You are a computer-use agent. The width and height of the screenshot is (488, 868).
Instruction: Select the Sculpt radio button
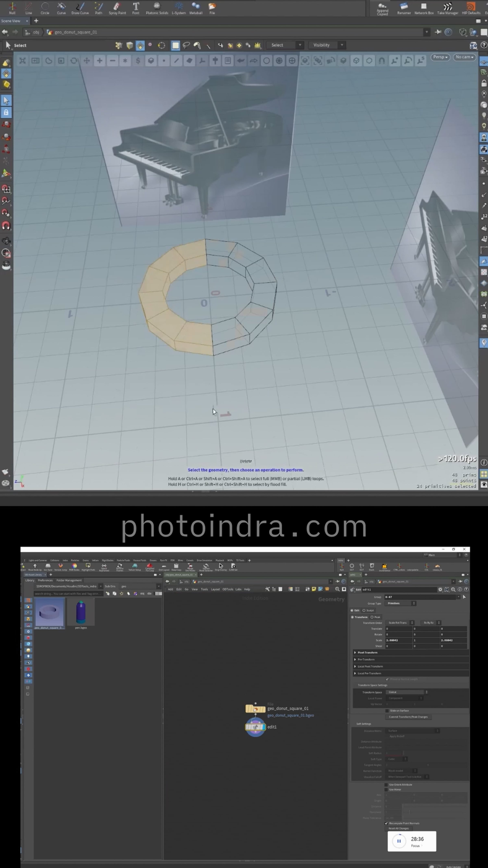click(364, 610)
